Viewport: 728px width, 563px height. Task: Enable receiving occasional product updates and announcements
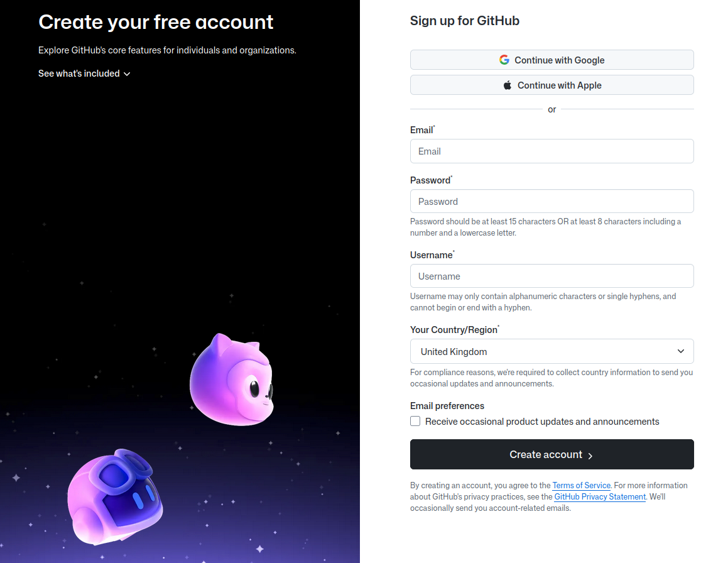[x=415, y=421]
